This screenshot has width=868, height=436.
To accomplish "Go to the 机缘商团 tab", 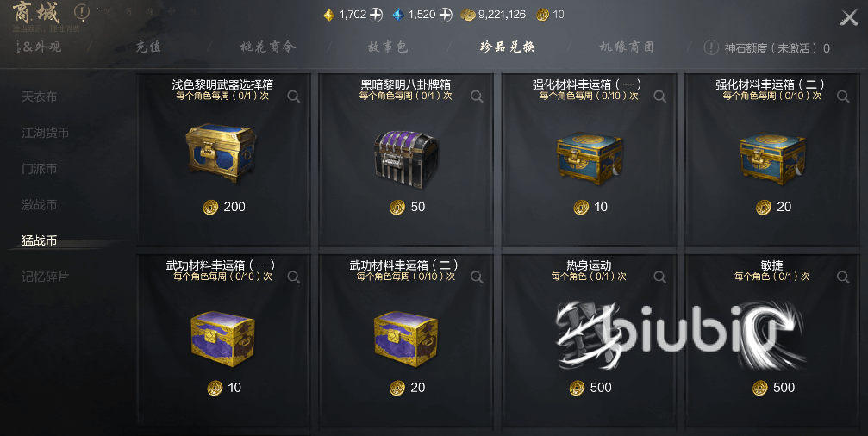I will (x=628, y=47).
